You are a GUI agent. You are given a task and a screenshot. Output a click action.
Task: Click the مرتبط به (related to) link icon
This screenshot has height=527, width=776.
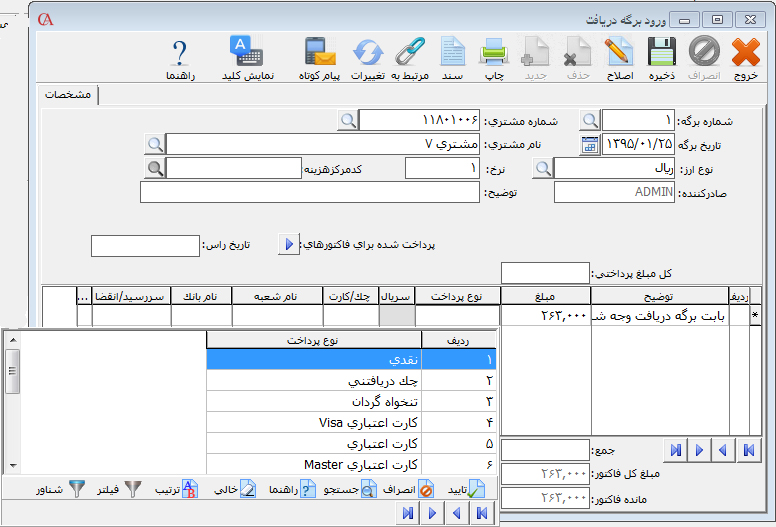click(x=410, y=56)
